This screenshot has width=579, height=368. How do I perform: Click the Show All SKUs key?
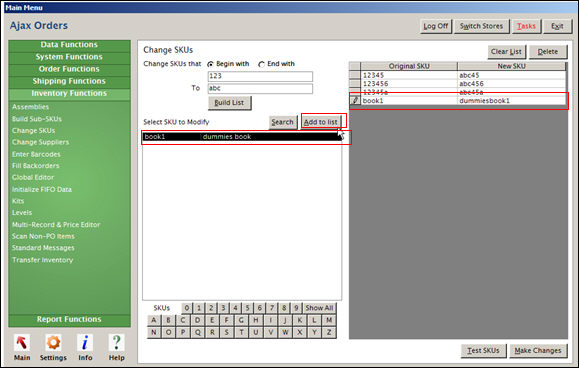(319, 308)
